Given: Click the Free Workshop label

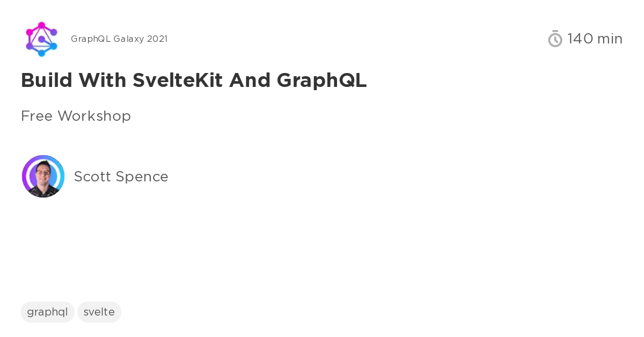Looking at the screenshot, I should (76, 116).
